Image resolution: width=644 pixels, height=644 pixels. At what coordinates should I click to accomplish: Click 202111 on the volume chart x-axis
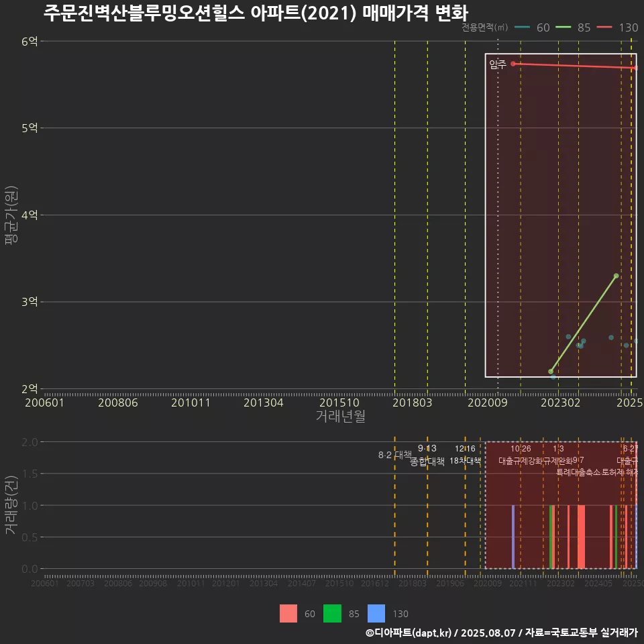(523, 583)
